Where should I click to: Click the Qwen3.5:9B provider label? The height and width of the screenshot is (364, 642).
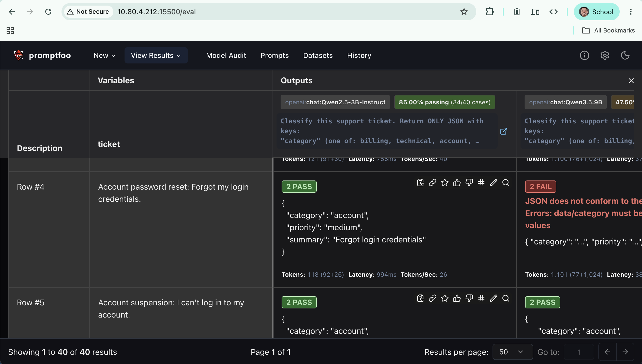(x=566, y=102)
